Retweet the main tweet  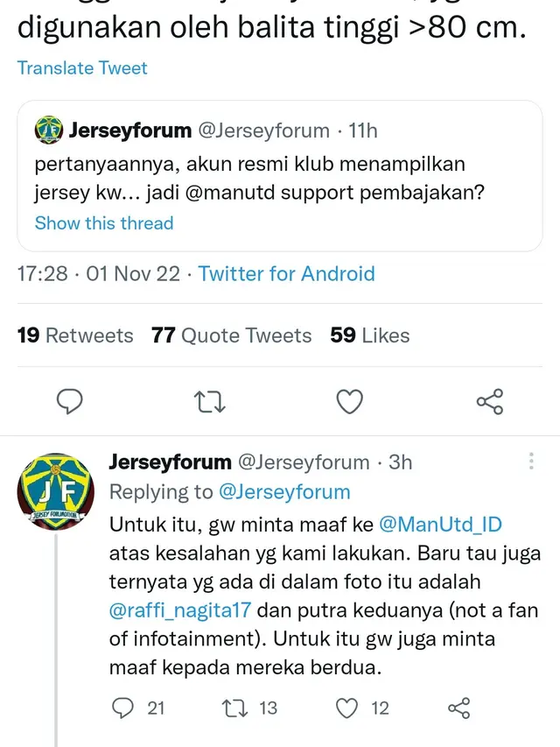tap(209, 402)
